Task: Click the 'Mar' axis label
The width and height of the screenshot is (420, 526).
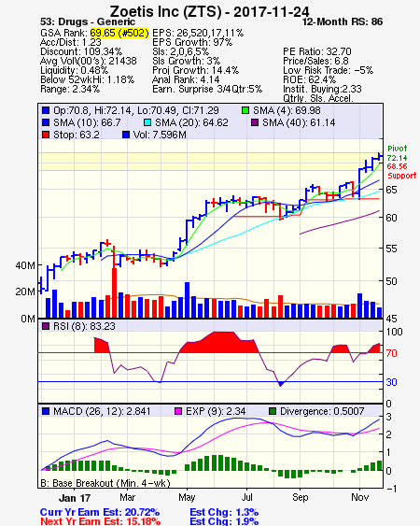Action: click(127, 497)
